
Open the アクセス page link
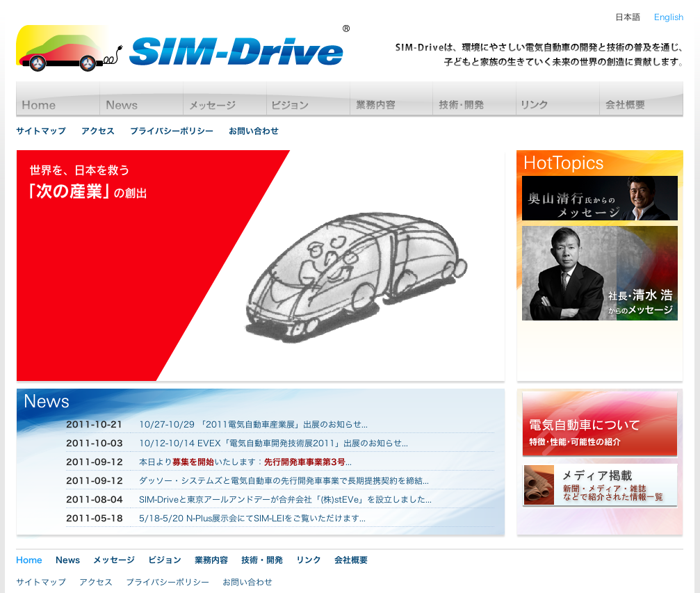(x=97, y=131)
